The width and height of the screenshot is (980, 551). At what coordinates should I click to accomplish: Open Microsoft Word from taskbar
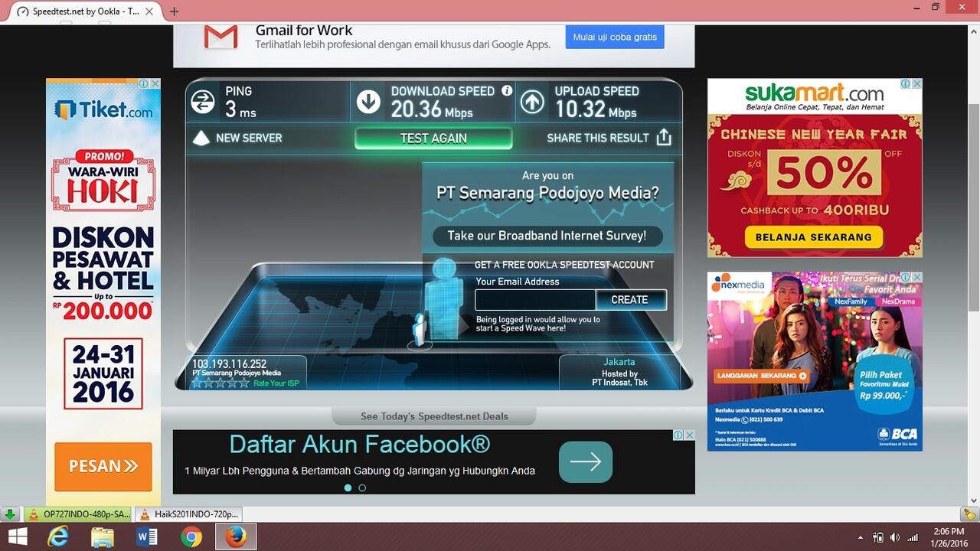(x=147, y=537)
